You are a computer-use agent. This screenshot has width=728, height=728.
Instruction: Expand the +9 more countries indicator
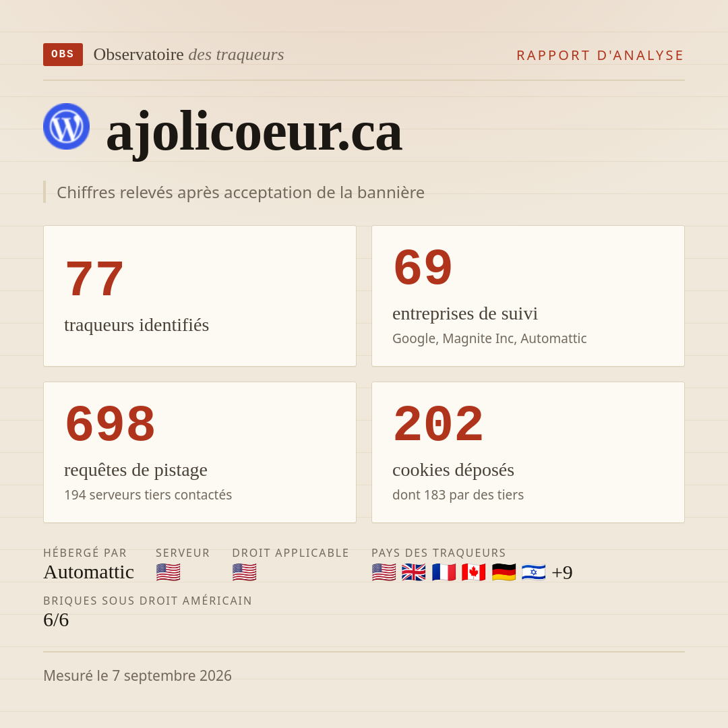coord(562,572)
